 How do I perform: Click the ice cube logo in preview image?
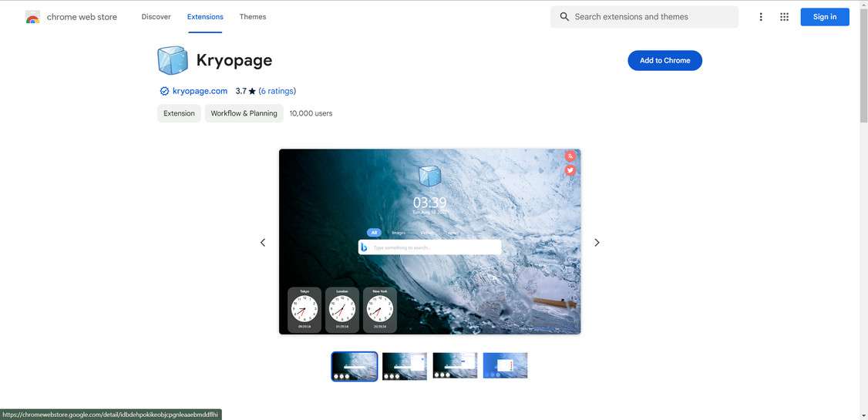coord(429,176)
